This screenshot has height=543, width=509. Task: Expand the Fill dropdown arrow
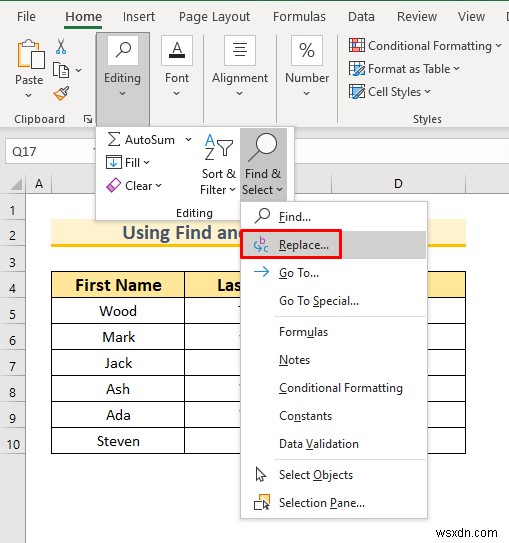pos(146,163)
